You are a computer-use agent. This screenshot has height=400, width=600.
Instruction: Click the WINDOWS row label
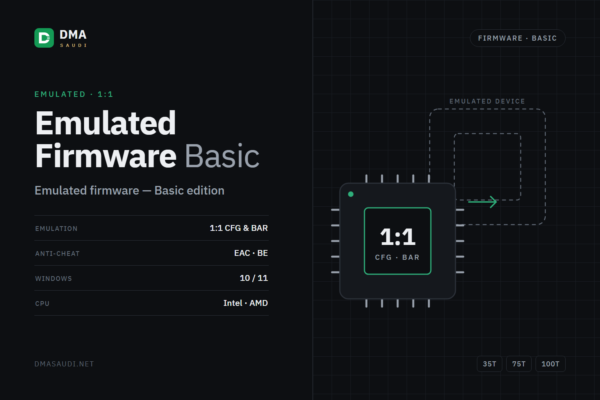pos(53,279)
